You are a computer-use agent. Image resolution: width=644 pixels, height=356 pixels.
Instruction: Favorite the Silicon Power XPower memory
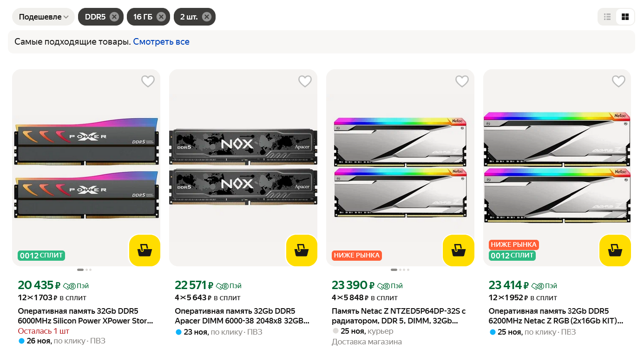tap(148, 81)
